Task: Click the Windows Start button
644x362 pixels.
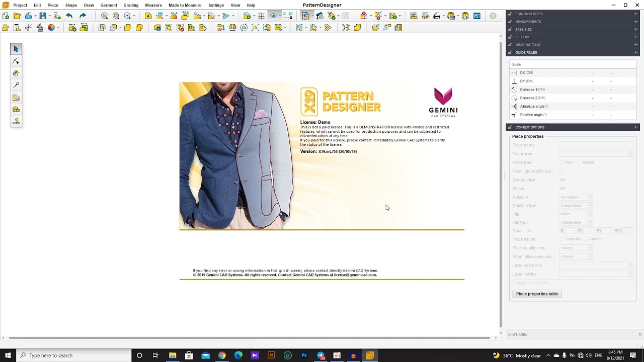Action: (x=8, y=355)
